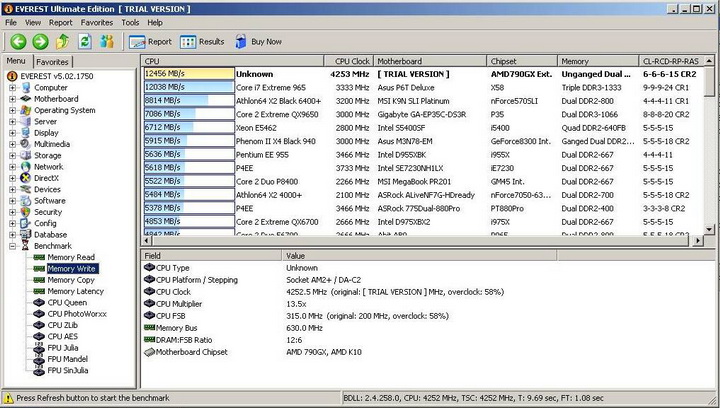Select FPU SinJulia benchmark
The height and width of the screenshot is (408, 720).
pyautogui.click(x=68, y=370)
